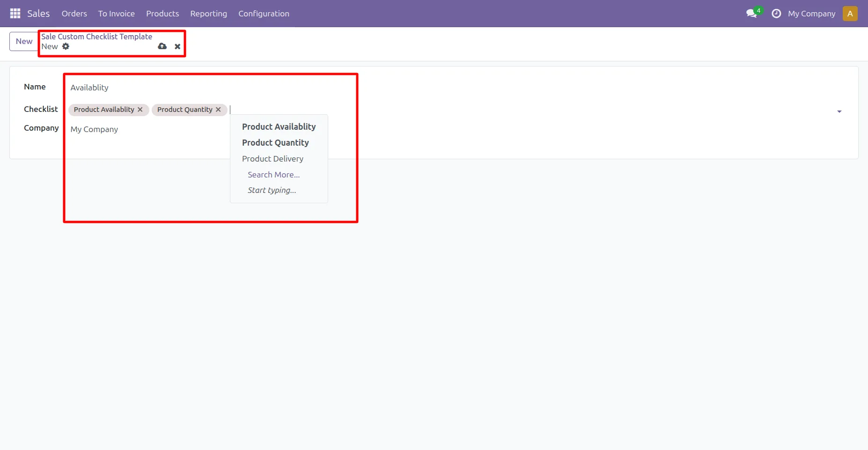Click the Search More... link
Screen dimensions: 868x450
pyautogui.click(x=273, y=175)
